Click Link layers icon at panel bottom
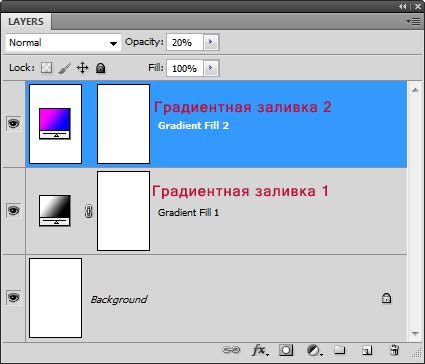Screen dimensions: 425x364 click(231, 350)
